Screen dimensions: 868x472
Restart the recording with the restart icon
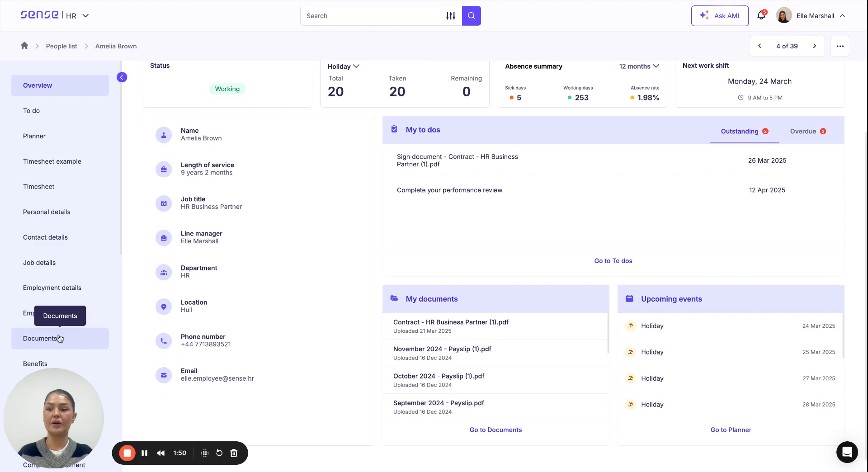point(219,453)
